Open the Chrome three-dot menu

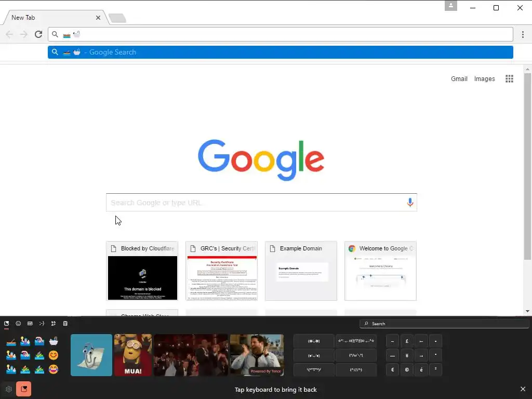click(x=523, y=34)
